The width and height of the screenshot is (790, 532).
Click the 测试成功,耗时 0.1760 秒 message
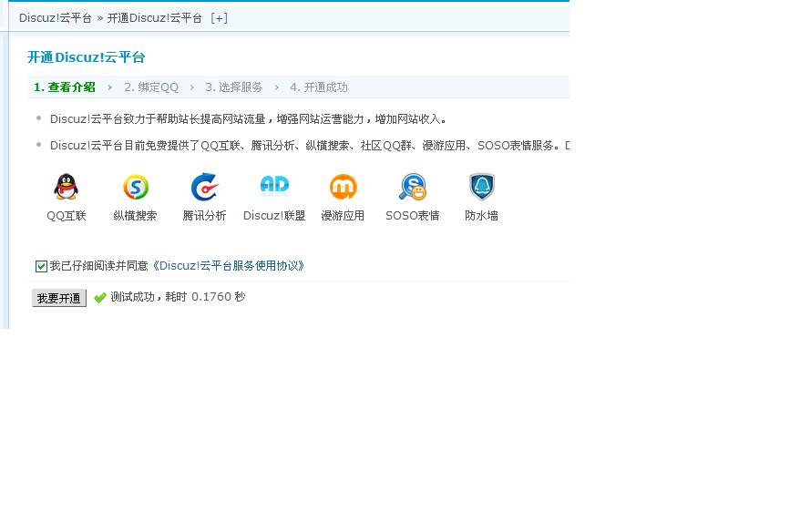178,297
